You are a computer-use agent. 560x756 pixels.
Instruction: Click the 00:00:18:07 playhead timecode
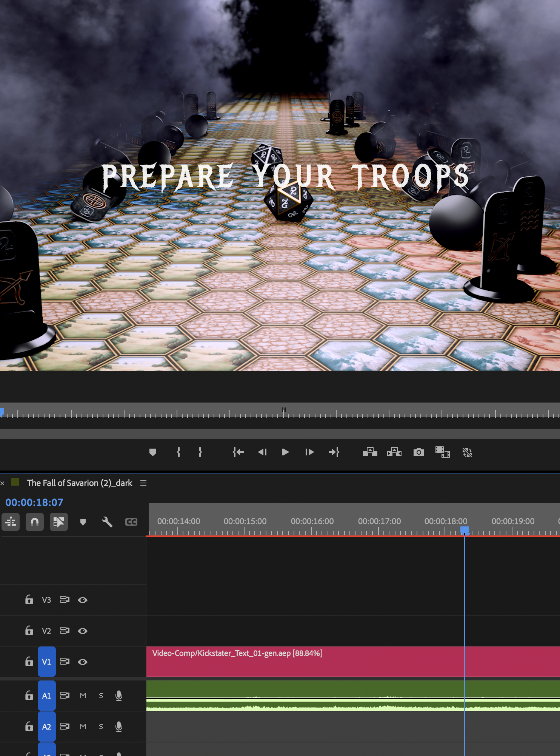coord(34,503)
